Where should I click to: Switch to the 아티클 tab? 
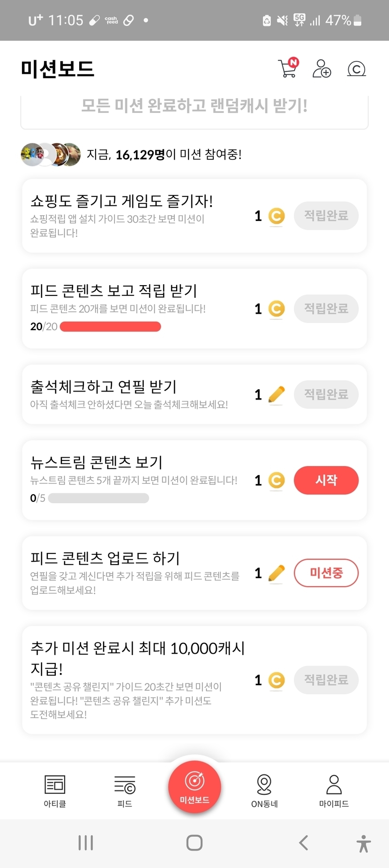55,791
